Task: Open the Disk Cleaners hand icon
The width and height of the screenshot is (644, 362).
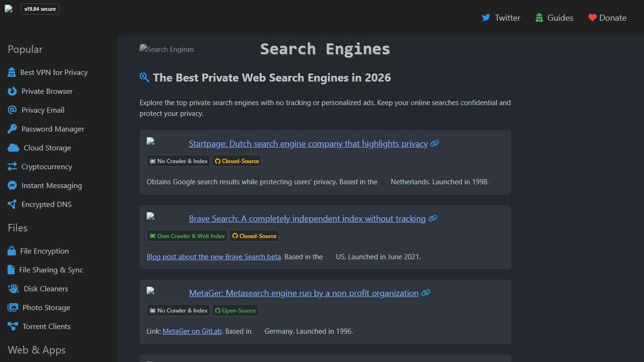Action: pos(12,288)
